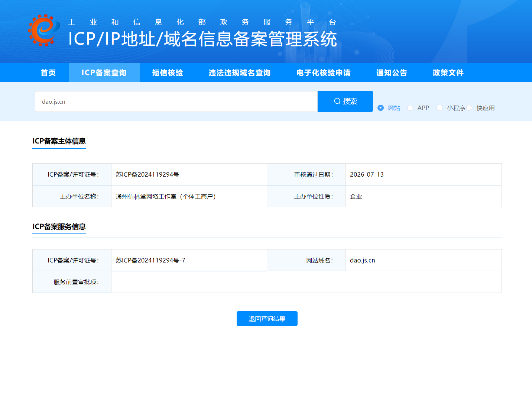The height and width of the screenshot is (403, 532).
Task: Click the magnifier icon in search button
Action: point(337,101)
